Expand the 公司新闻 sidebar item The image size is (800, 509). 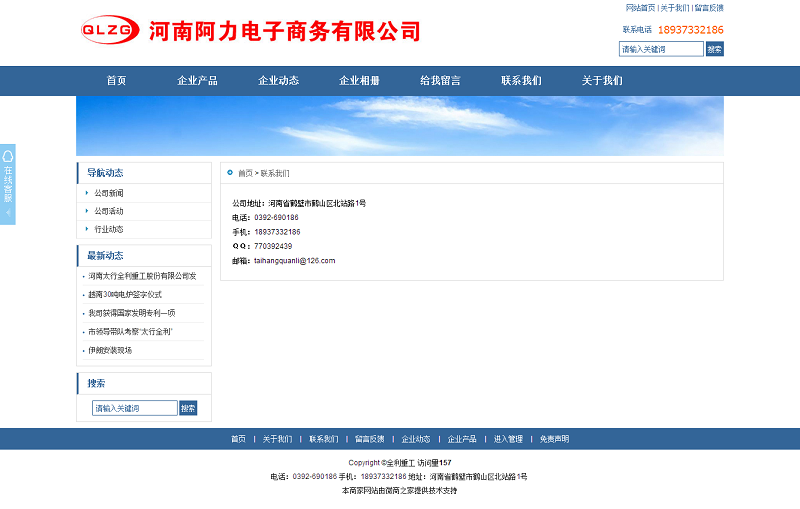point(109,193)
